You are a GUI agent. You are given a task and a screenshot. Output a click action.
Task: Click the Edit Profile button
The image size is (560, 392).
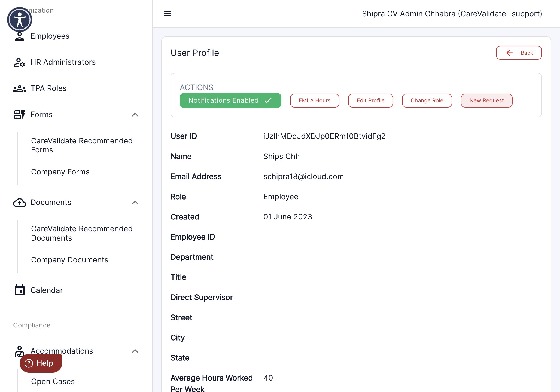point(371,100)
